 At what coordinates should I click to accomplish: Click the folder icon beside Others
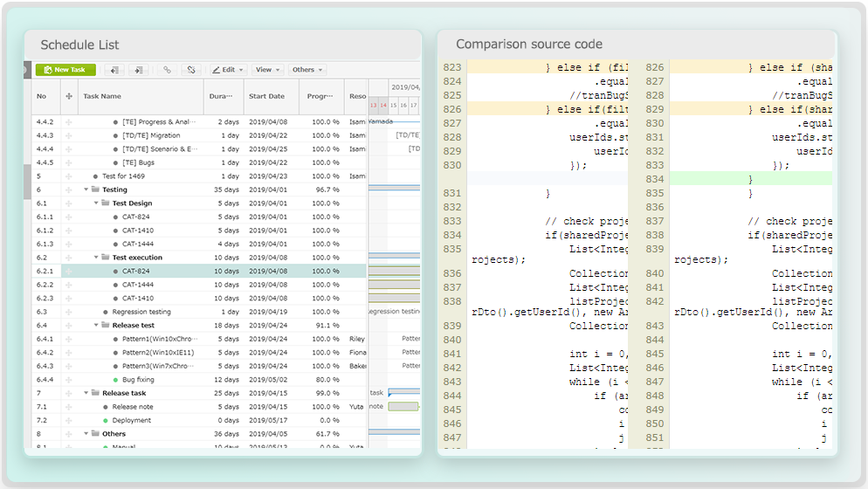[95, 434]
